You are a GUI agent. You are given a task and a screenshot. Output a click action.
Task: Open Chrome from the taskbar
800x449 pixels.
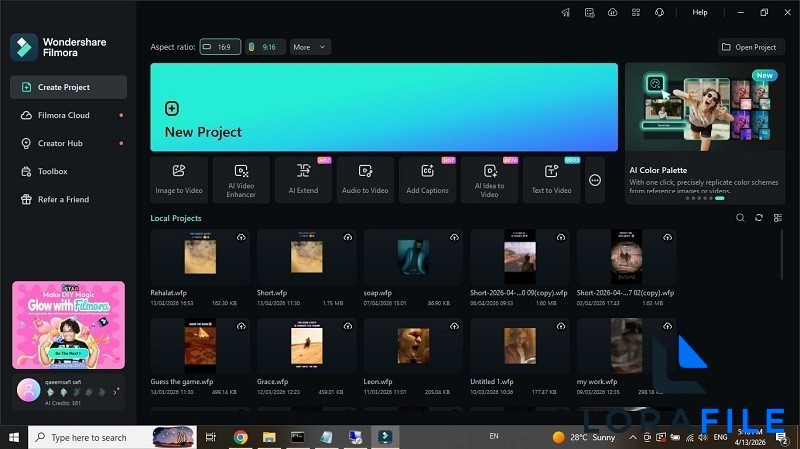[x=241, y=437]
